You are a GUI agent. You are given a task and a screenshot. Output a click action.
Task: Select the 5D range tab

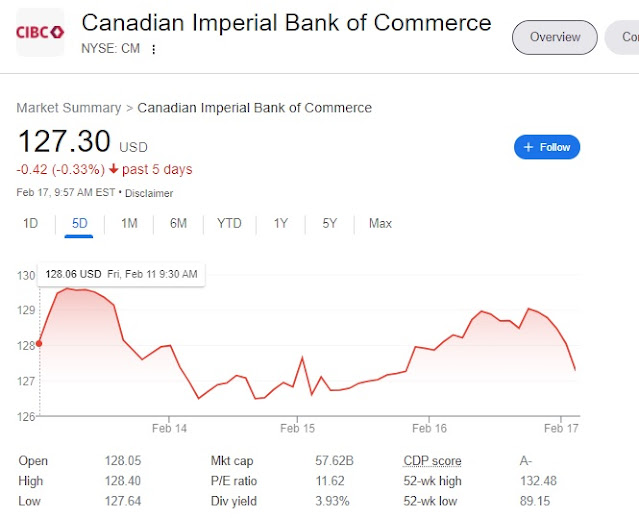pos(79,223)
